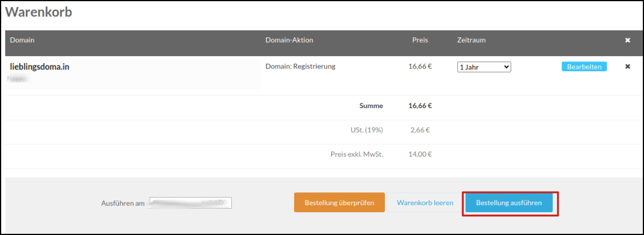Open the Zeitraum dropdown showing 1 Jahr
Screen dimensions: 644x235
pos(484,67)
